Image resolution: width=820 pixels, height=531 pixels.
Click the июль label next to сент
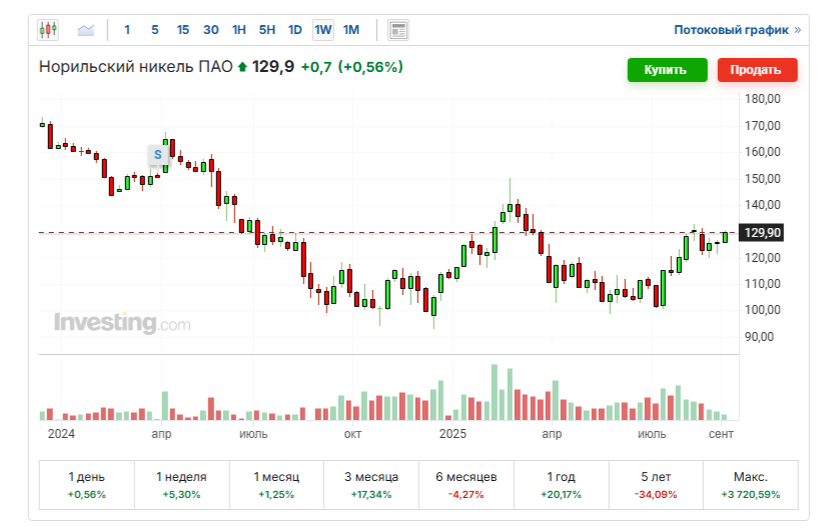point(652,434)
